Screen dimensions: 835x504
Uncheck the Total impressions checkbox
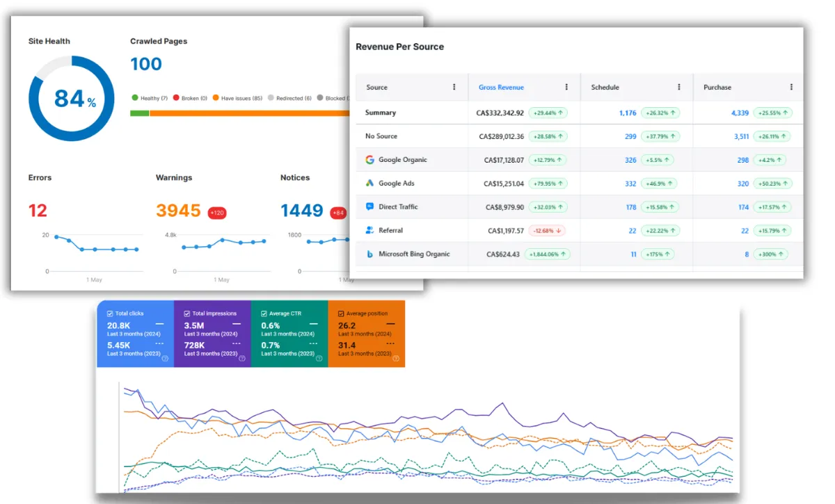coord(187,314)
